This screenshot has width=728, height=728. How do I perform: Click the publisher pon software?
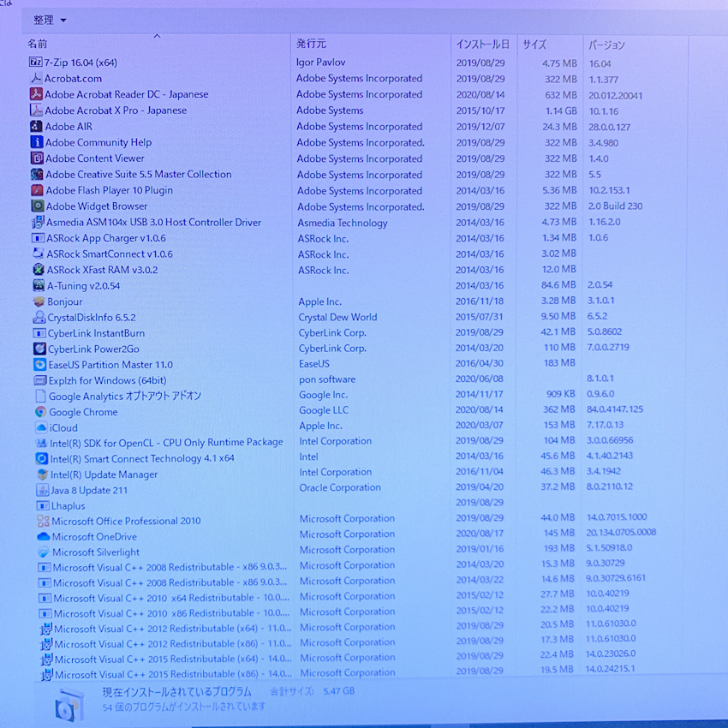pos(327,379)
